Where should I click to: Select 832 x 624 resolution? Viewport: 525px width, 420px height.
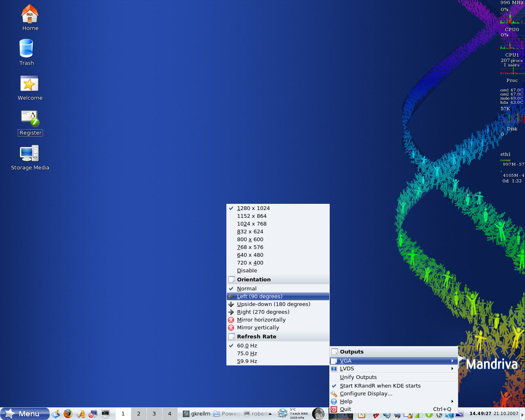click(278, 232)
